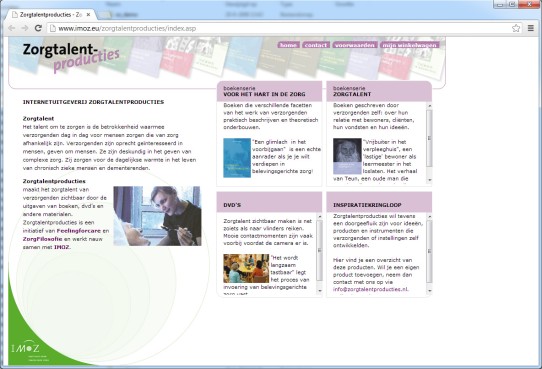Close the Zorgtalentproducties tab
The height and width of the screenshot is (369, 542).
coord(88,15)
